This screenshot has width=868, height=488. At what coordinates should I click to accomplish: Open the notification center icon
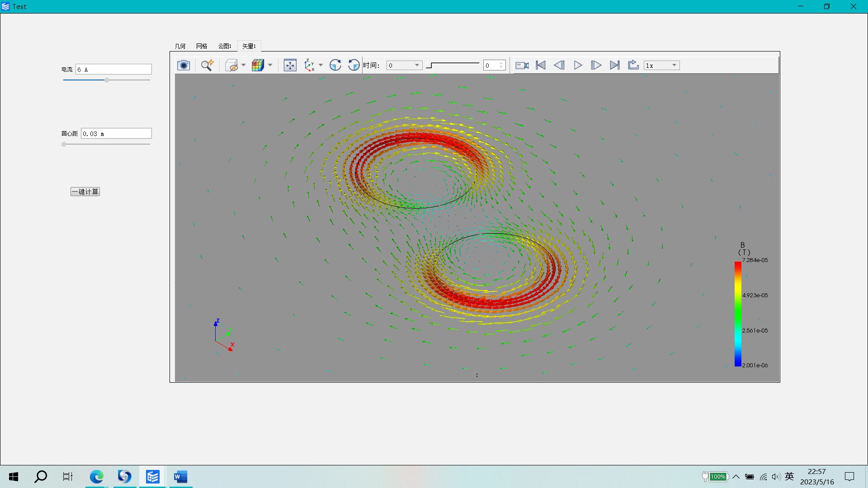[x=849, y=477]
